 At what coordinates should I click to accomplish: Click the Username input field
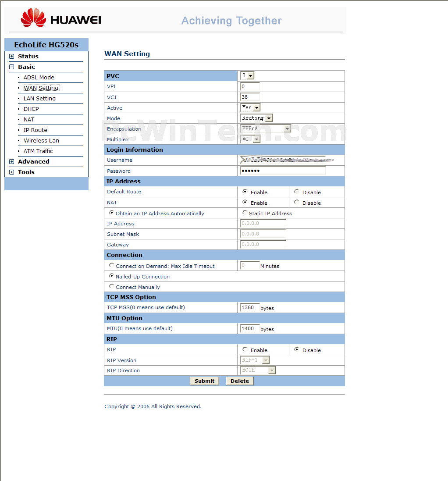click(x=283, y=160)
